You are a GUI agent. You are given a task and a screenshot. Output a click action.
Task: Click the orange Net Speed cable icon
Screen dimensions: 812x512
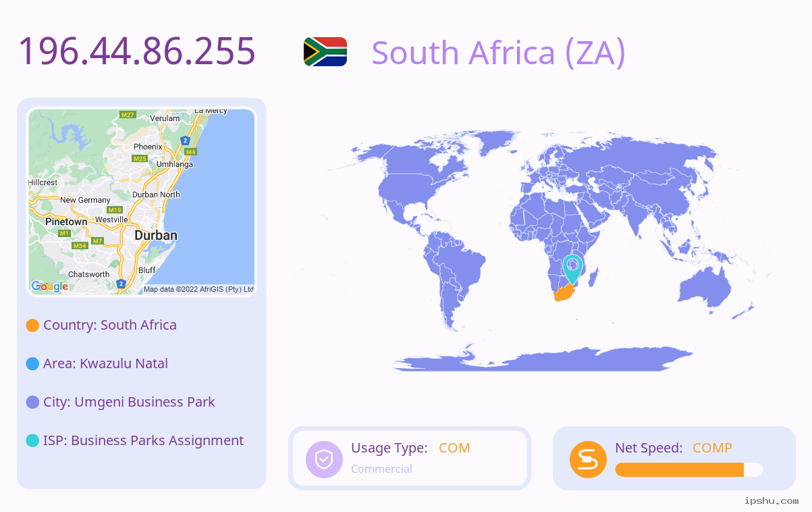tap(588, 459)
